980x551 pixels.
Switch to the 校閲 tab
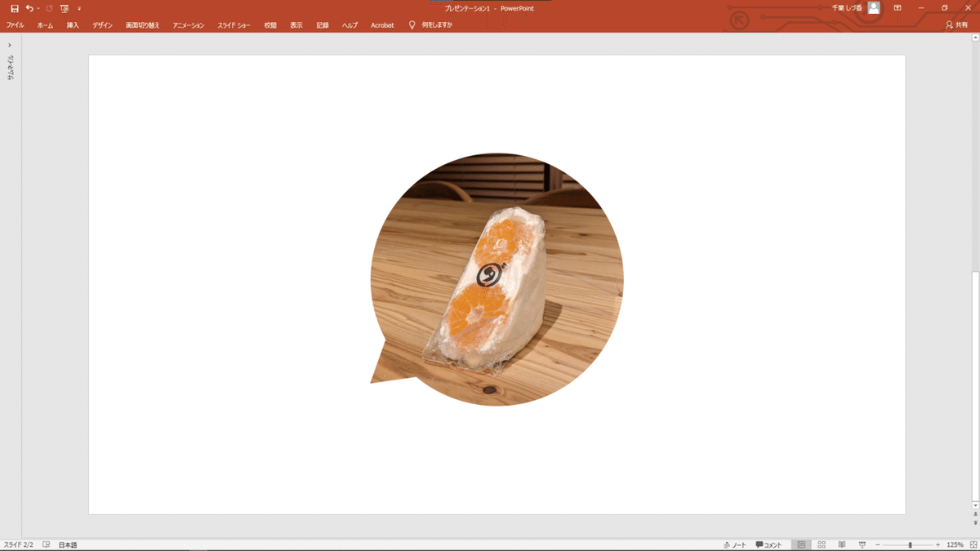click(x=270, y=25)
